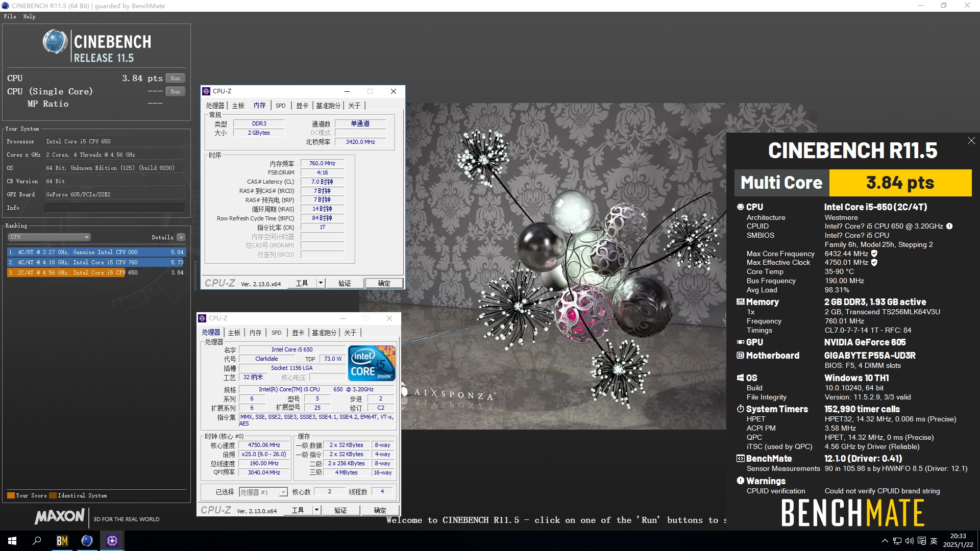This screenshot has height=551, width=980.
Task: Close the BenchMate result overlay panel
Action: click(x=971, y=141)
